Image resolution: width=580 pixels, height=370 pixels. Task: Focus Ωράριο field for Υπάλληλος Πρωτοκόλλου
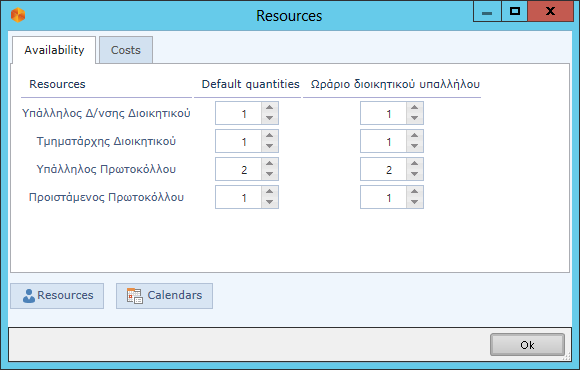384,169
